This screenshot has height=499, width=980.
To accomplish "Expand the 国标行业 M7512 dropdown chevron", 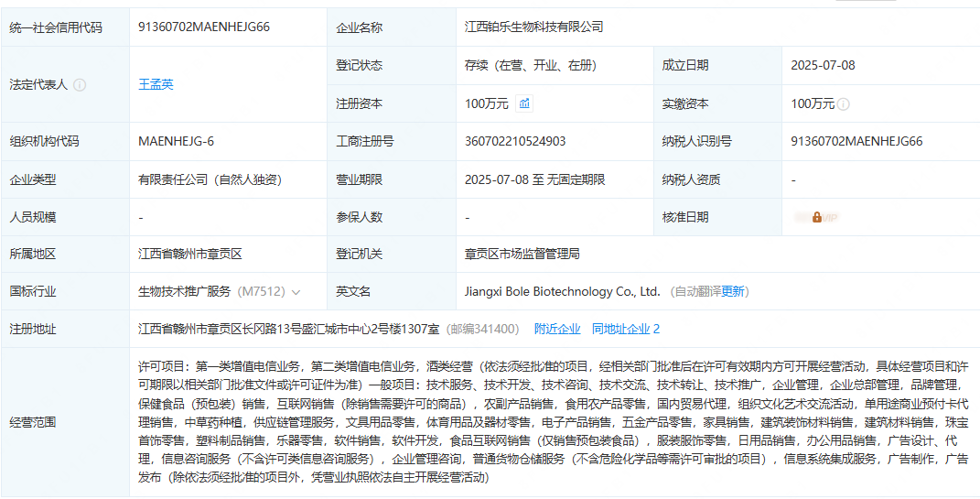I will [x=296, y=292].
